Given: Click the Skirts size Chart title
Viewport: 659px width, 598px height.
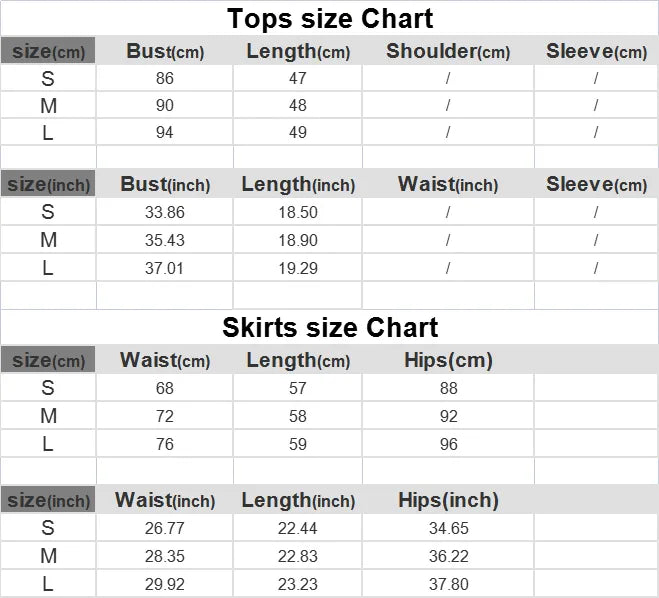Looking at the screenshot, I should coord(330,327).
